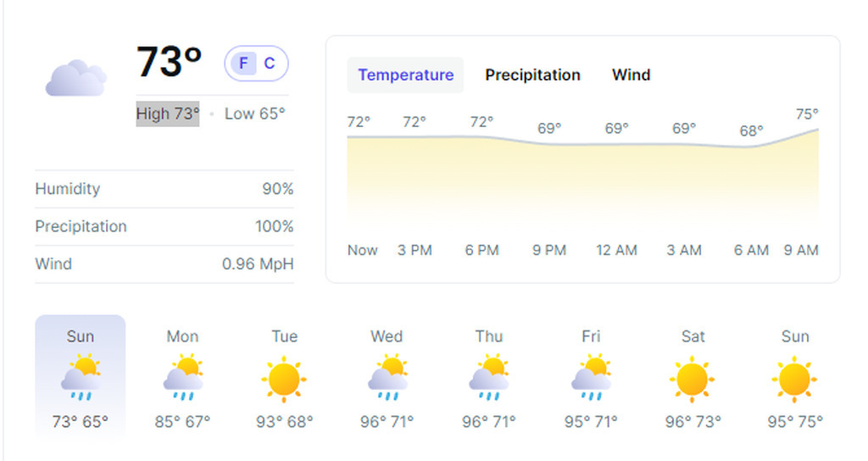Choose the Mon 85° 67° forecast day
Screen dimensions: 868x461
click(x=183, y=377)
